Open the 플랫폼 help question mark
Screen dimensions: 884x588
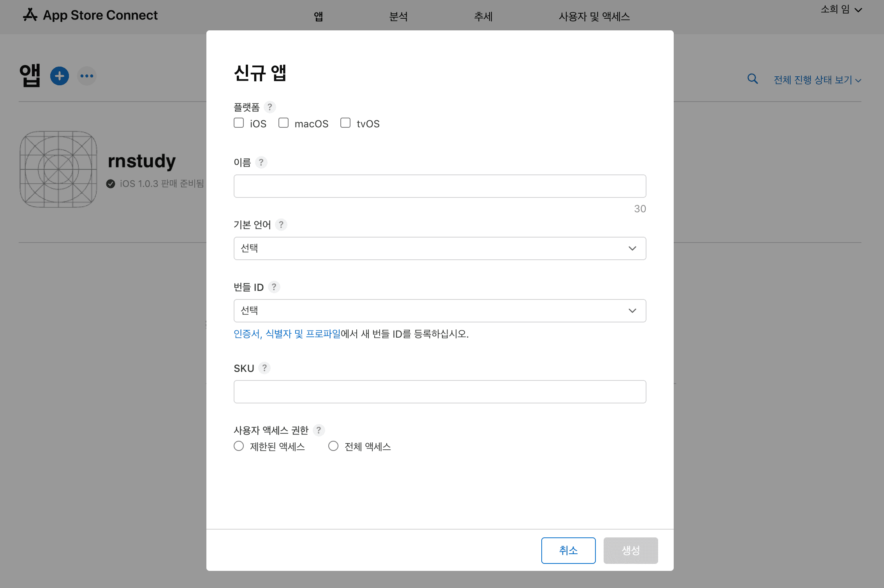point(270,107)
